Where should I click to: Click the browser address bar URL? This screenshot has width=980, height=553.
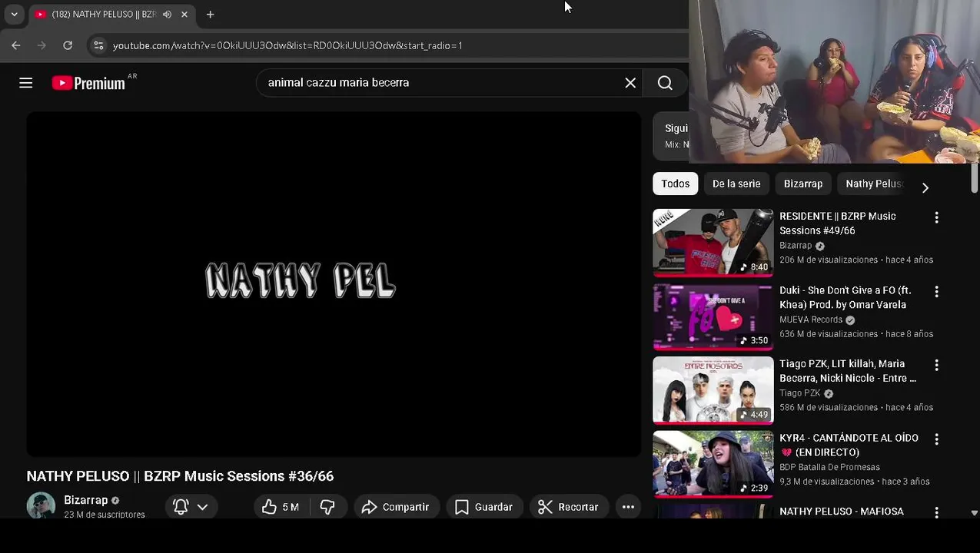[x=287, y=45]
